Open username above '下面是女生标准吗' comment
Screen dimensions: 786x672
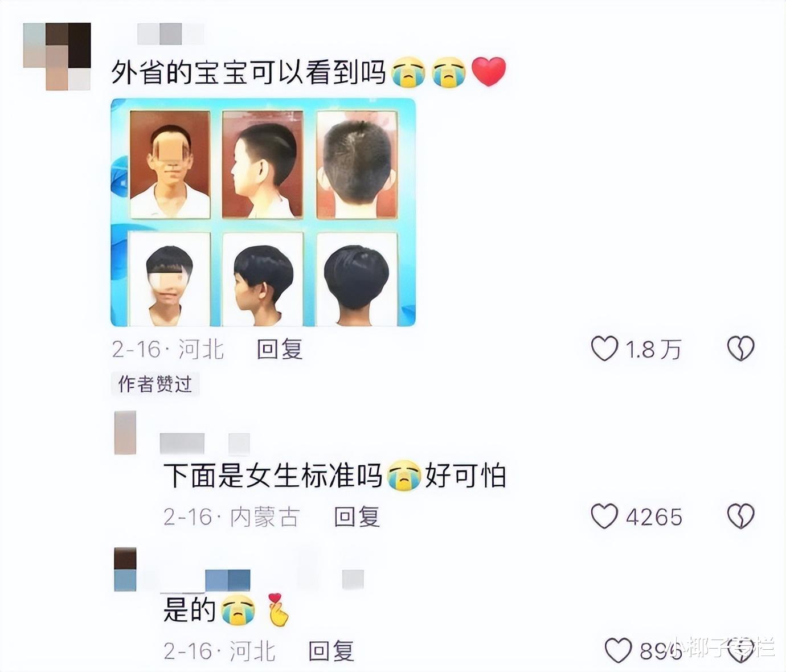coord(204,444)
